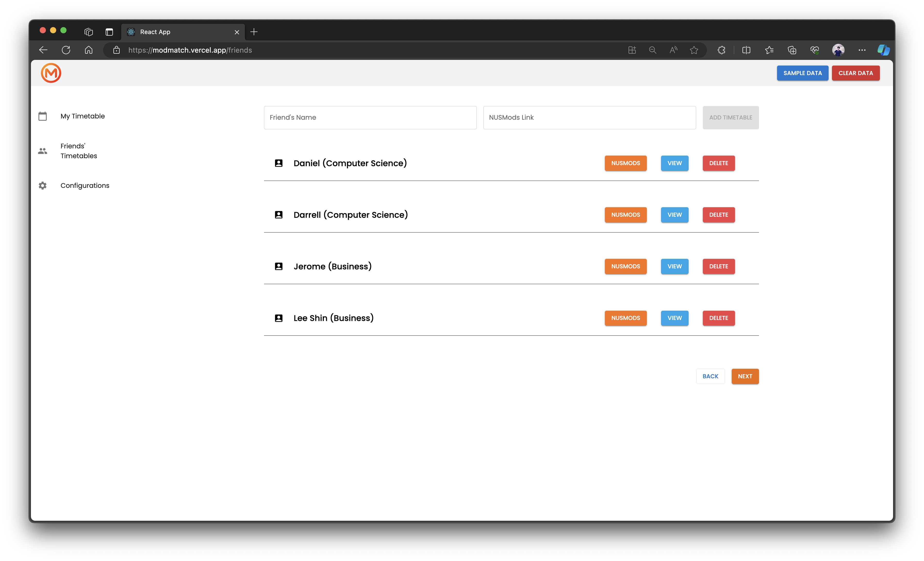Add page to favorites with star icon

pyautogui.click(x=694, y=50)
